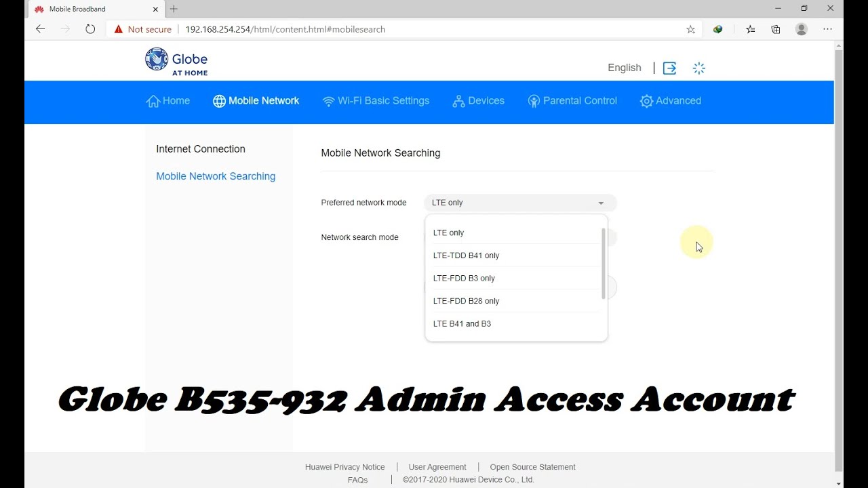Open Huawei Privacy Notice link
The height and width of the screenshot is (488, 868).
click(344, 467)
